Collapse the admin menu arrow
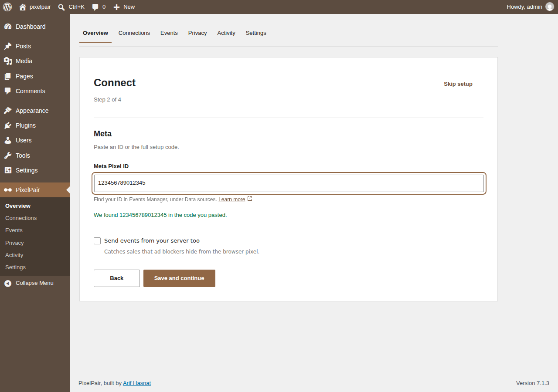 [8, 283]
